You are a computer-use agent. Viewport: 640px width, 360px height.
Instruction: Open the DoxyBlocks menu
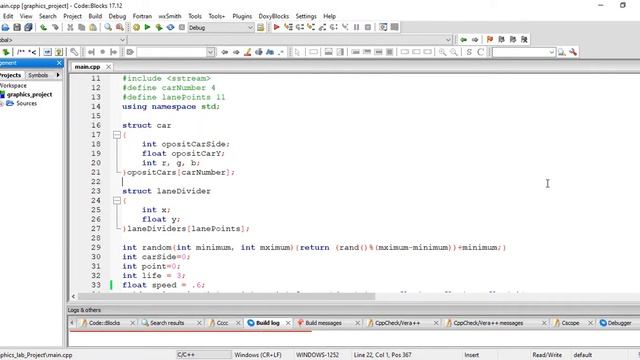pyautogui.click(x=273, y=16)
